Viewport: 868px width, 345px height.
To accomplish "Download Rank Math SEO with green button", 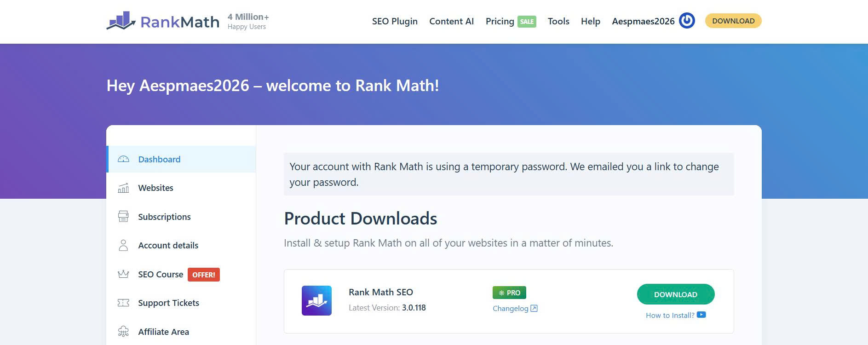I will tap(676, 294).
